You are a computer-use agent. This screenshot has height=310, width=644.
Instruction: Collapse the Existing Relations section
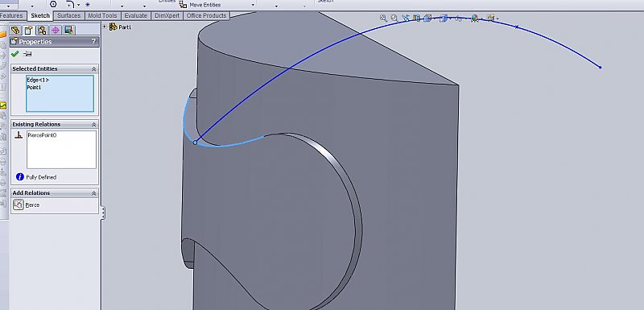click(93, 125)
